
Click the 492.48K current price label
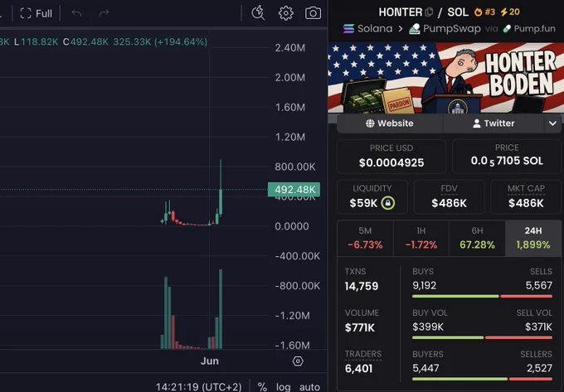coord(294,189)
